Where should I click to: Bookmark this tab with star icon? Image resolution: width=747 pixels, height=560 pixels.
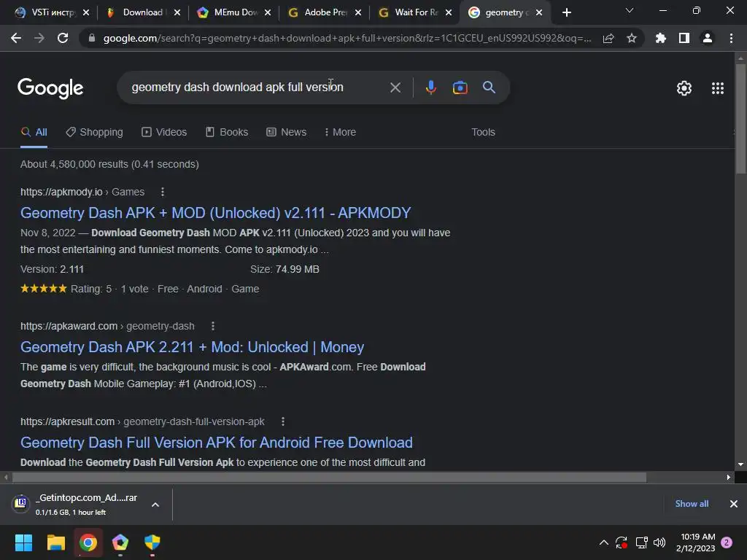click(x=632, y=38)
